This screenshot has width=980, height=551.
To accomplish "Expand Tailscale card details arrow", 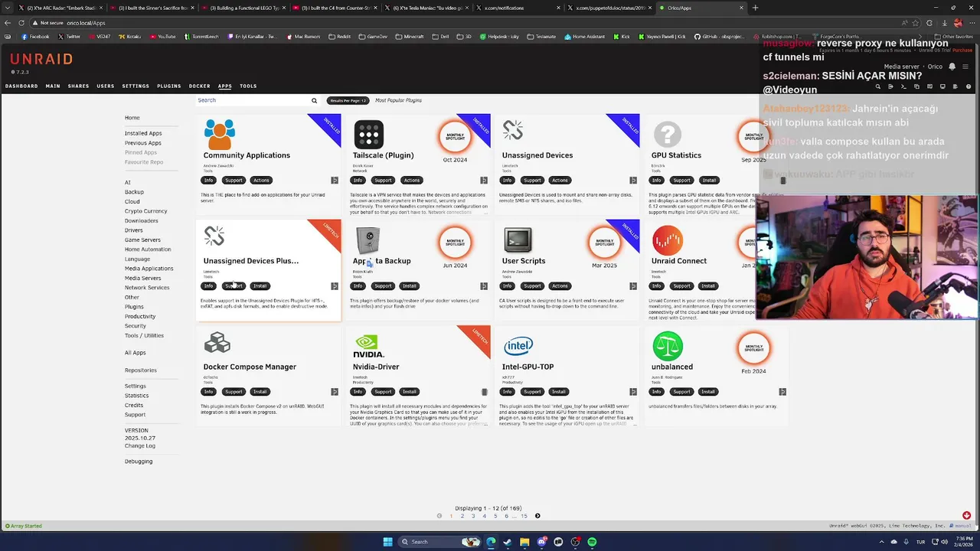I will (x=484, y=181).
